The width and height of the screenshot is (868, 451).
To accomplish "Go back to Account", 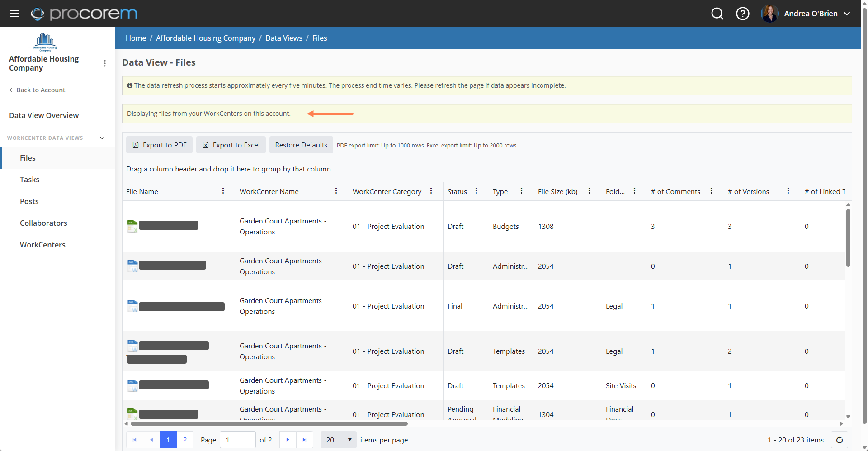I will 37,90.
